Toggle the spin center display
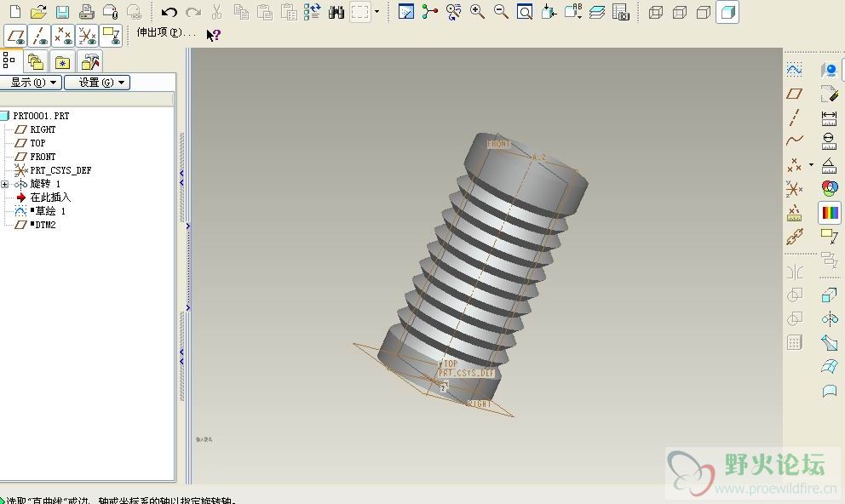Screen dimensions: 845x504 click(x=430, y=12)
